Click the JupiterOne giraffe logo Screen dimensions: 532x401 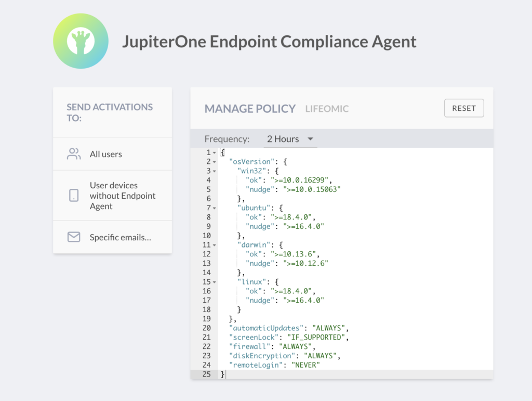click(x=81, y=42)
